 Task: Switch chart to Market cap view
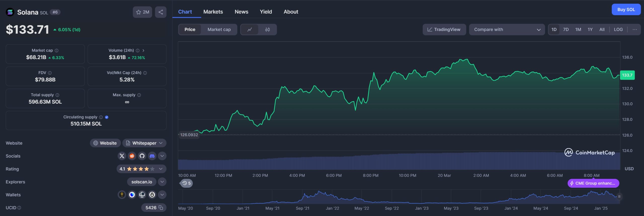(x=219, y=30)
